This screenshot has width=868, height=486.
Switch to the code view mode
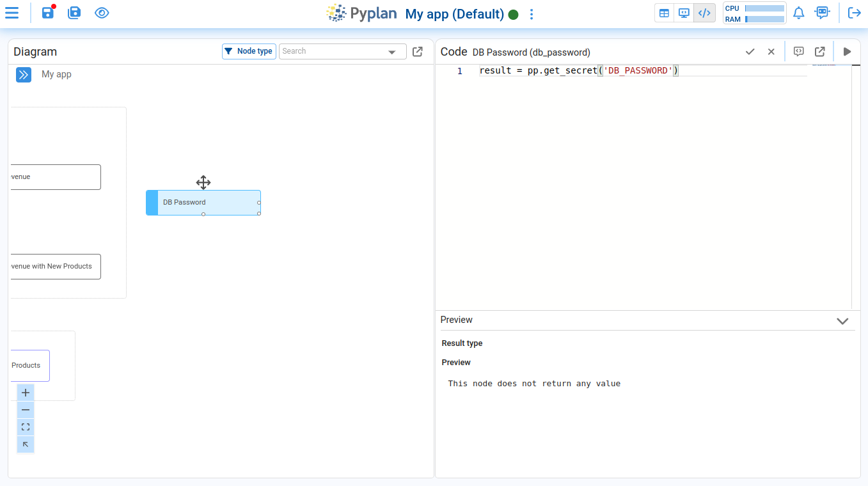click(x=704, y=13)
